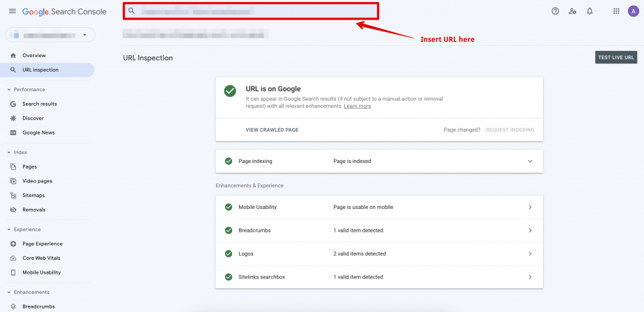644x312 pixels.
Task: Click the Sitemaps icon
Action: [13, 196]
